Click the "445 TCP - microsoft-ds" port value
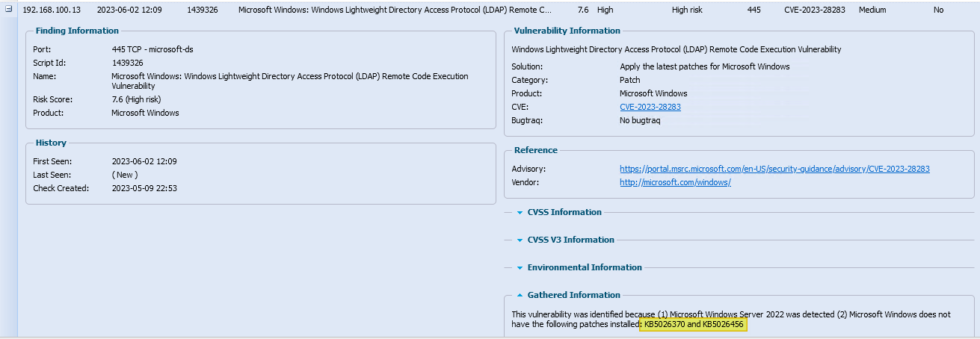 pos(154,49)
